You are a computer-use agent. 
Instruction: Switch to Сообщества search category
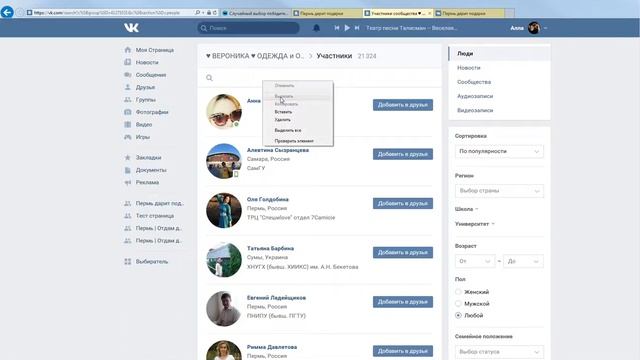474,82
